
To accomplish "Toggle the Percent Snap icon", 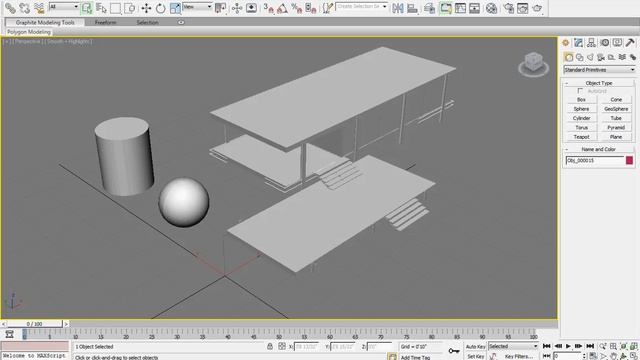I will pos(296,8).
